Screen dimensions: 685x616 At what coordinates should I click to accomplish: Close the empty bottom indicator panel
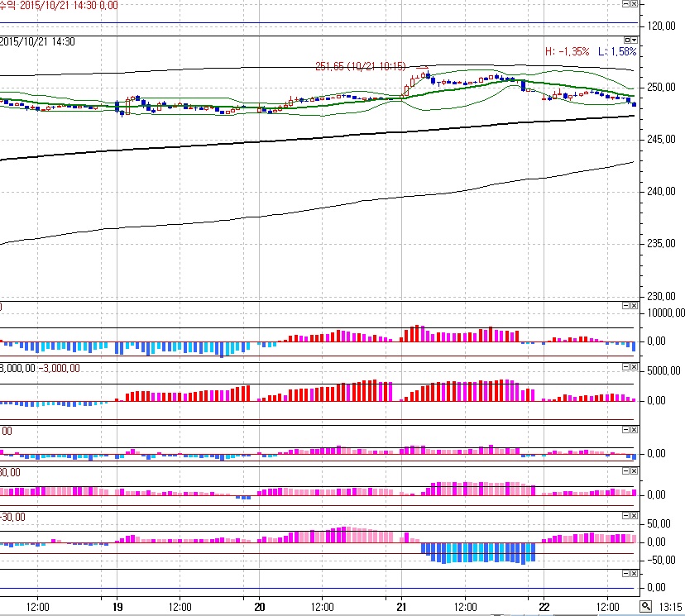635,573
